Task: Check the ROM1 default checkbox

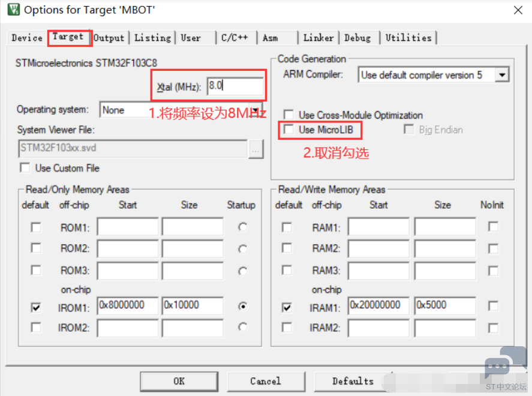Action: pyautogui.click(x=36, y=227)
